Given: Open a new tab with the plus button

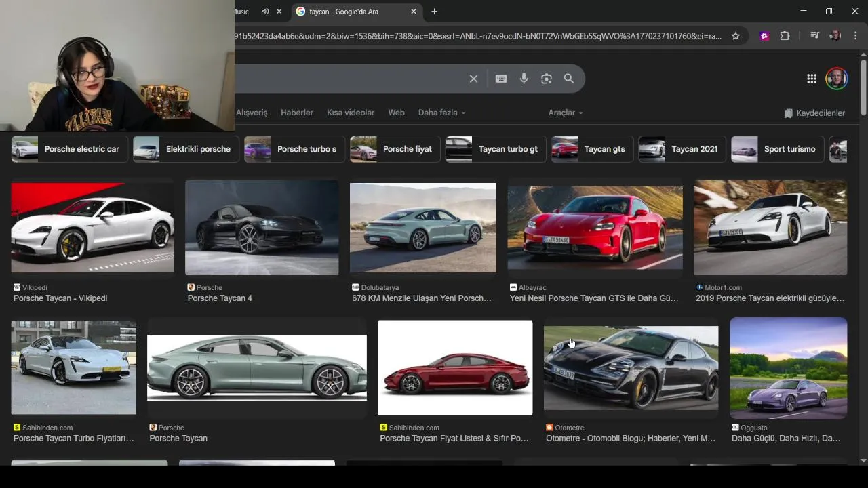Looking at the screenshot, I should click(435, 12).
